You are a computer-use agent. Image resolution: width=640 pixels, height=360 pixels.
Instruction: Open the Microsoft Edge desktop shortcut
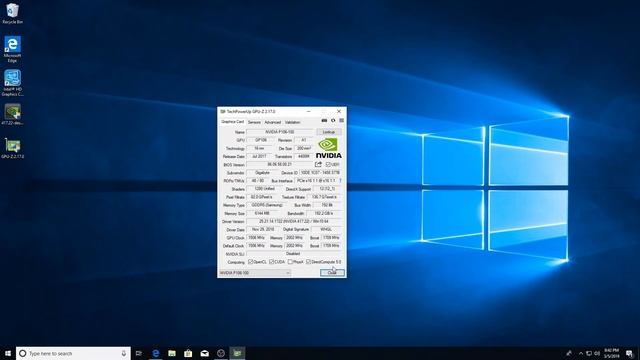click(x=12, y=49)
